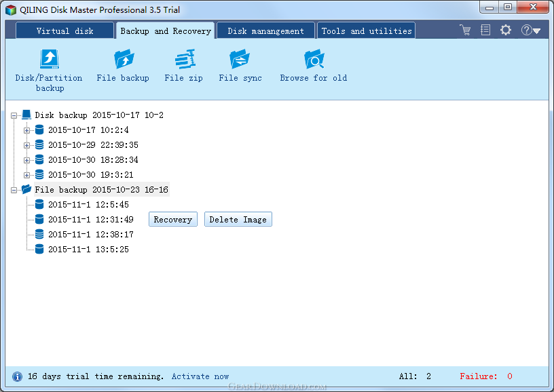The image size is (554, 392).
Task: Click the QILING app logo in title bar
Action: click(11, 10)
